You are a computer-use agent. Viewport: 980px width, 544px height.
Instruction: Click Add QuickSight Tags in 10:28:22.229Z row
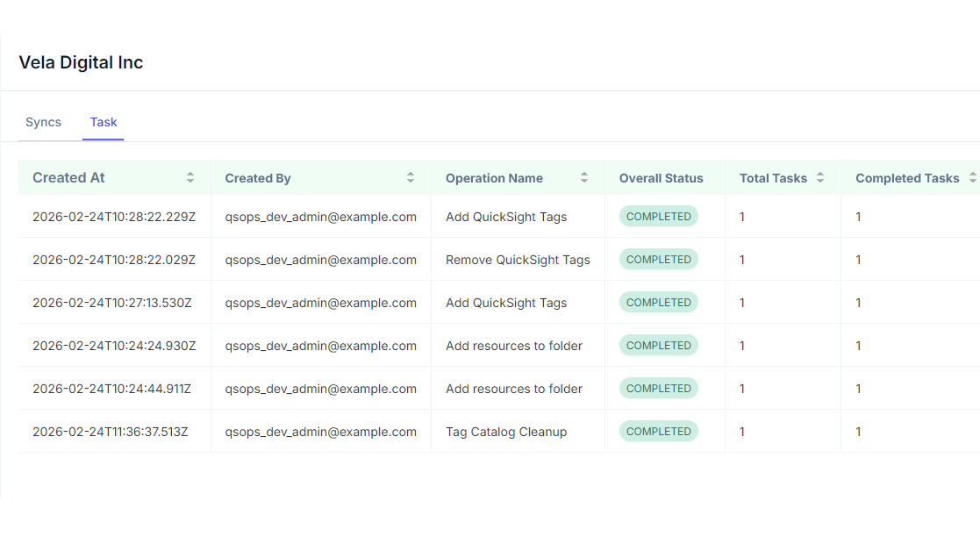coord(506,217)
